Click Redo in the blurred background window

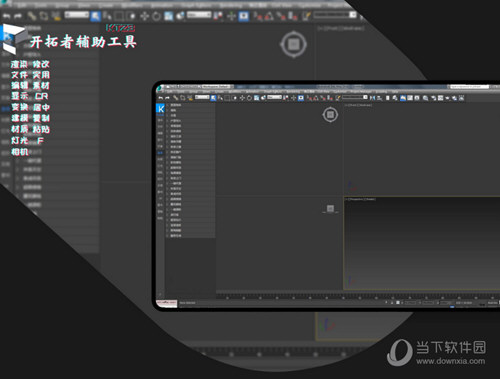click(18, 16)
